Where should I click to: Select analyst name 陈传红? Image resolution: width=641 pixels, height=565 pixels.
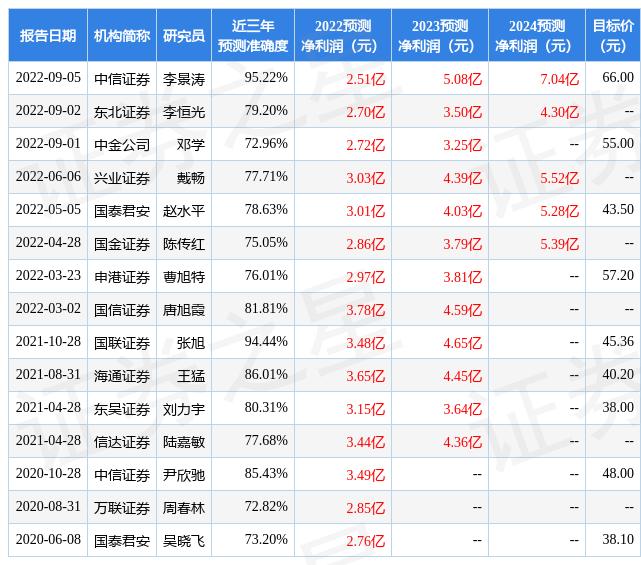184,244
